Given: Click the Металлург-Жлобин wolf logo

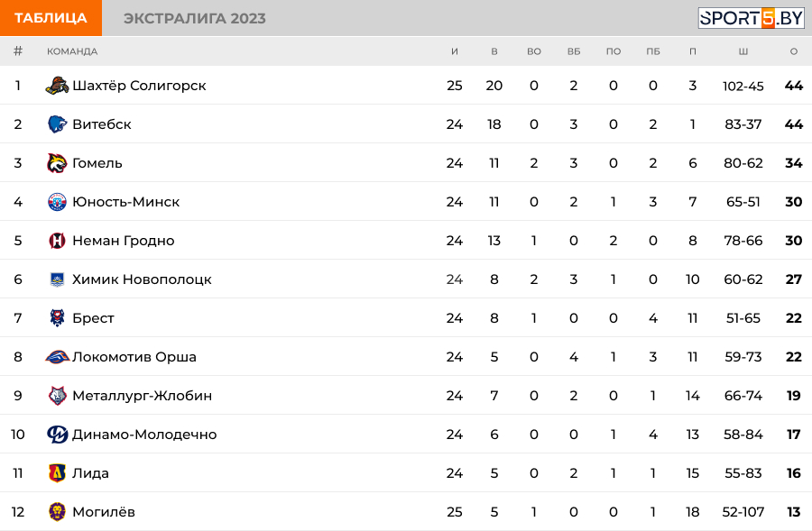Looking at the screenshot, I should [x=57, y=396].
